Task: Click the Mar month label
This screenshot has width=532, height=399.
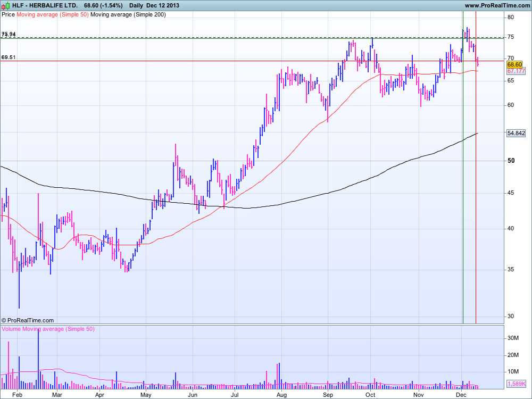Action: pos(57,395)
